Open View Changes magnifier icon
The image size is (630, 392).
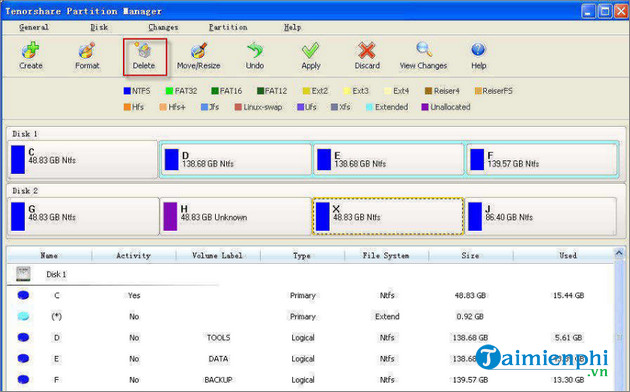pyautogui.click(x=423, y=50)
